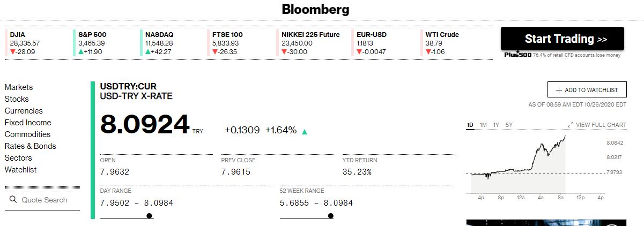Click the green up-triangle next to +1.64%
This screenshot has height=226, width=644.
pyautogui.click(x=305, y=131)
